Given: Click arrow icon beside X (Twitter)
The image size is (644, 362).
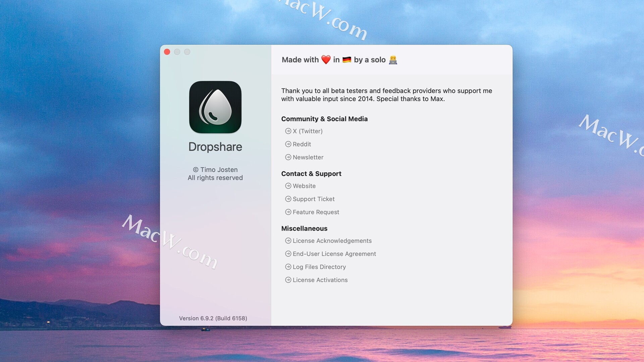Looking at the screenshot, I should click(288, 131).
